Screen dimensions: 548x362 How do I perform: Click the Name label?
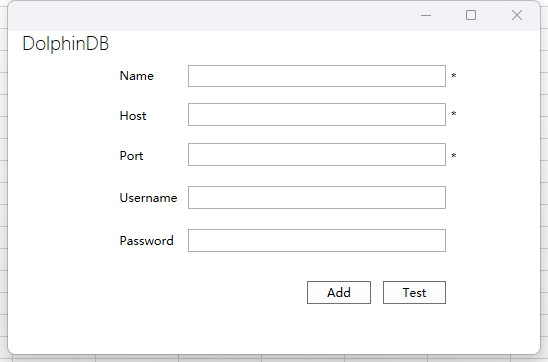click(136, 76)
